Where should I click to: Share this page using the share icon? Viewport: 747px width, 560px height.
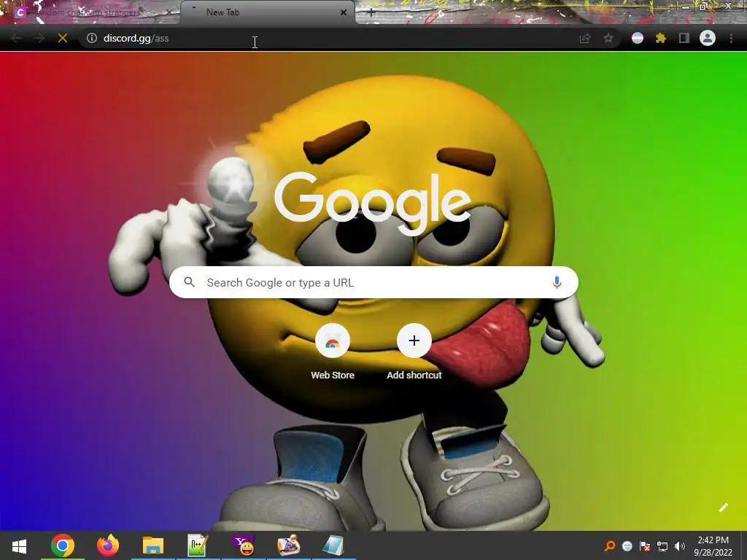[585, 39]
